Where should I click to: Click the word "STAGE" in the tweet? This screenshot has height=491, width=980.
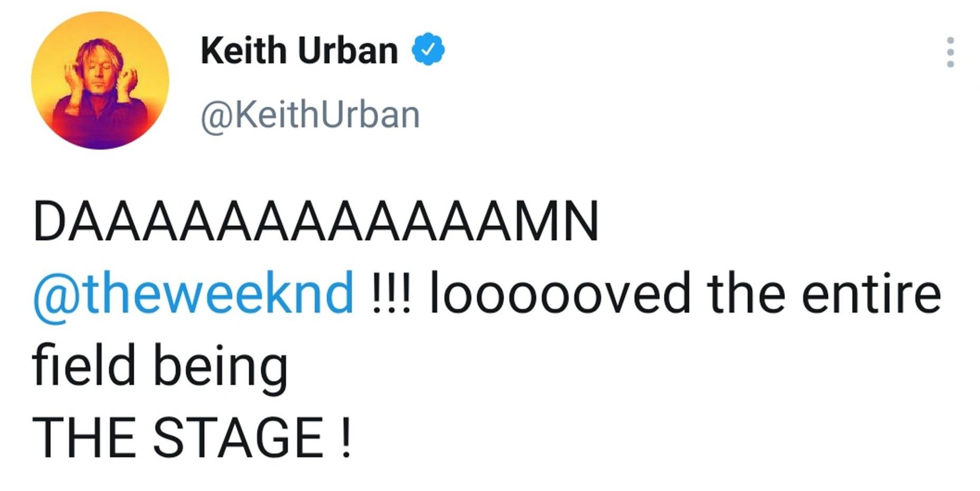pos(238,437)
